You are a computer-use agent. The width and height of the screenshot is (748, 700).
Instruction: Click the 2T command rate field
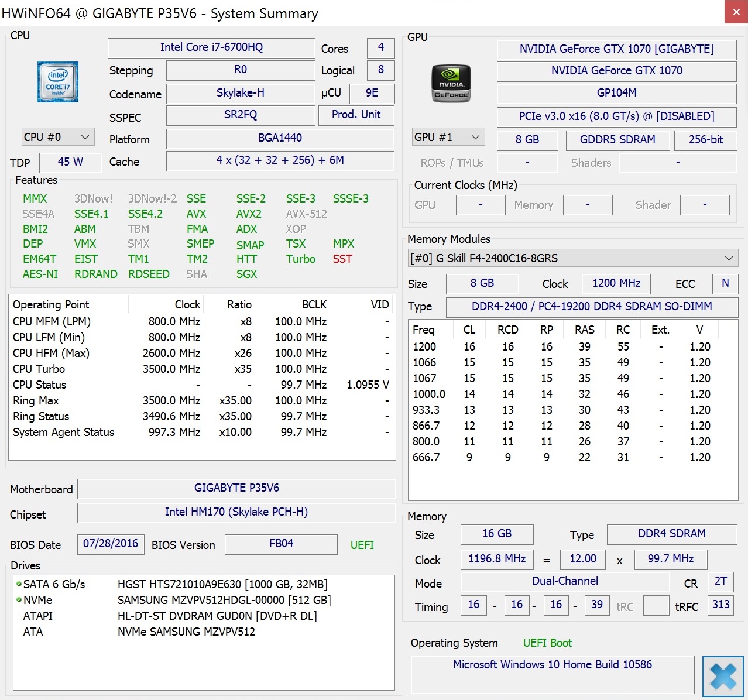[720, 582]
